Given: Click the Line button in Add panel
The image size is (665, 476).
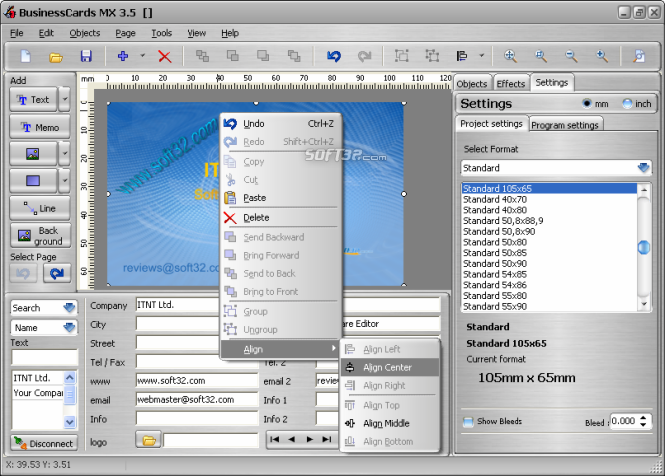Looking at the screenshot, I should [40, 208].
